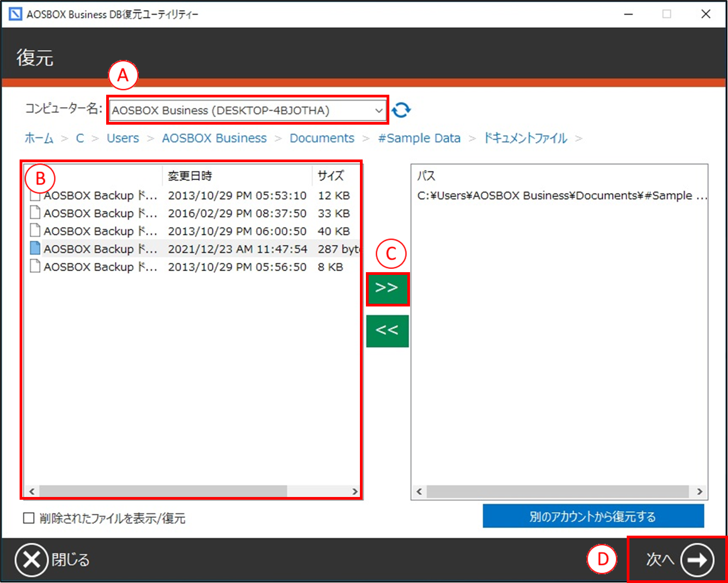Select the file dated 2013/10/29 PM 05:53:10
Viewport: 728px width, 583px height.
(193, 195)
